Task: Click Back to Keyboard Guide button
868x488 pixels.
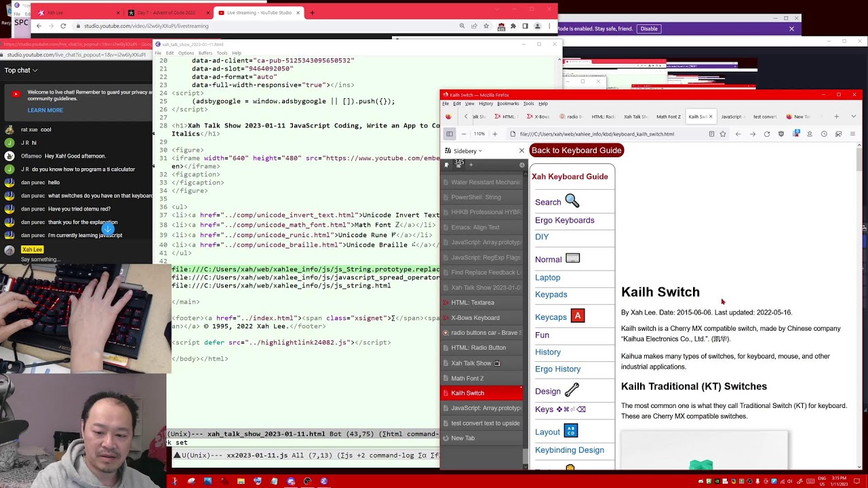Action: click(576, 150)
